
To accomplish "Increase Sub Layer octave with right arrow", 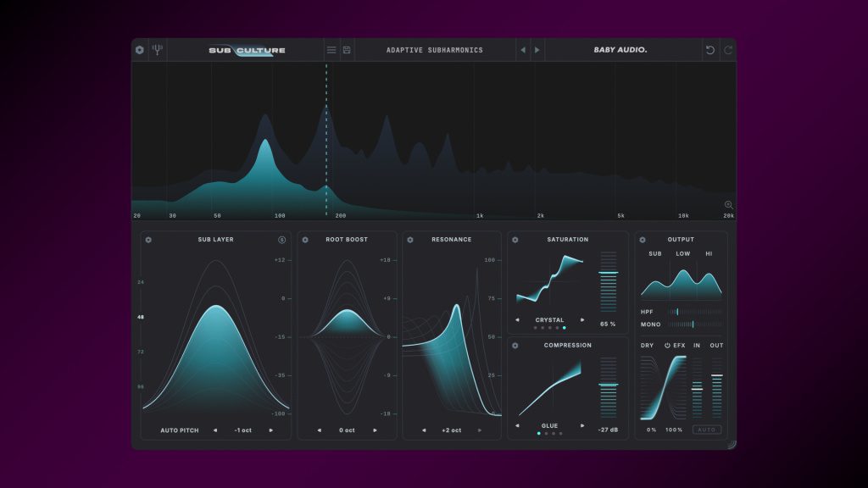I will tap(270, 430).
